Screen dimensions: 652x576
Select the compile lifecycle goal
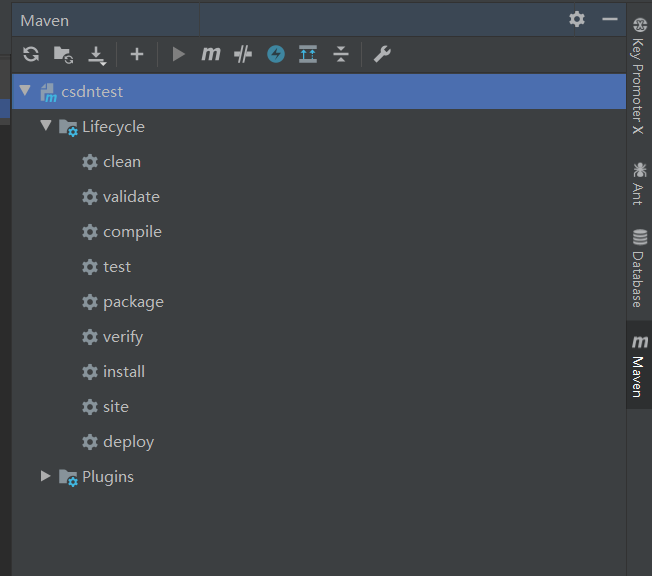[x=132, y=232]
